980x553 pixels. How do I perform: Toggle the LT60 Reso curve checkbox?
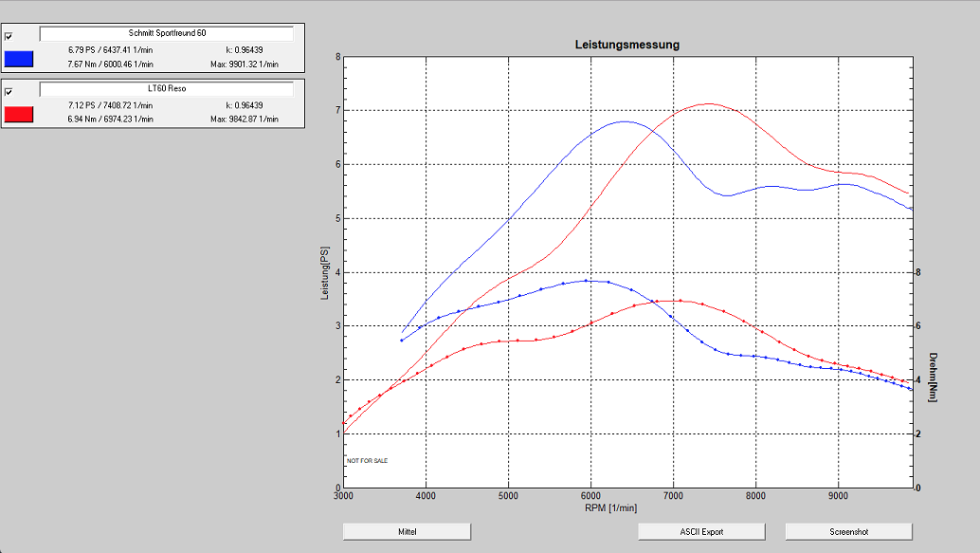click(9, 92)
